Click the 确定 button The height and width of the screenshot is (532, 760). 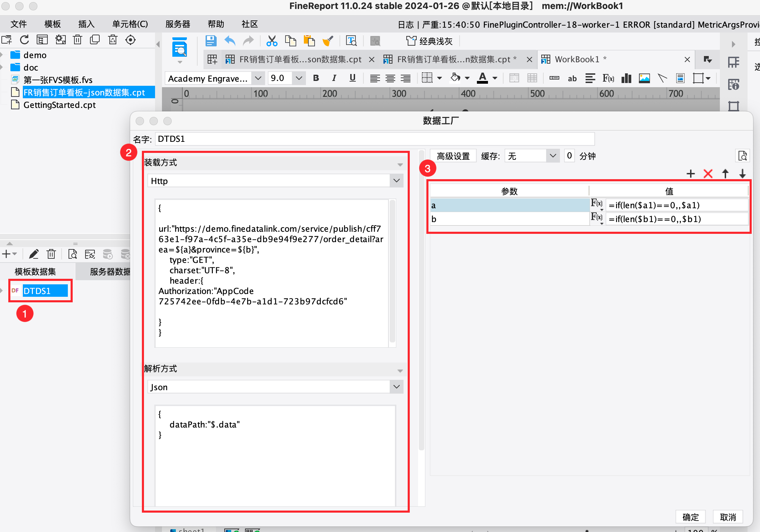(x=690, y=517)
